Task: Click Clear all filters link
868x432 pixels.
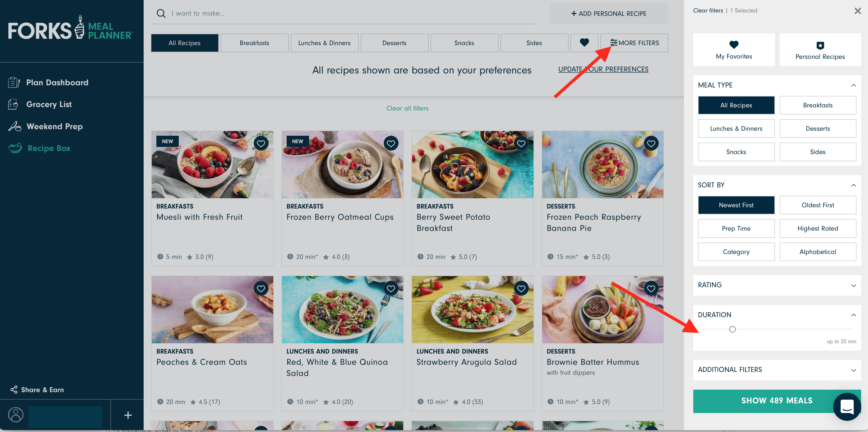Action: coord(407,108)
